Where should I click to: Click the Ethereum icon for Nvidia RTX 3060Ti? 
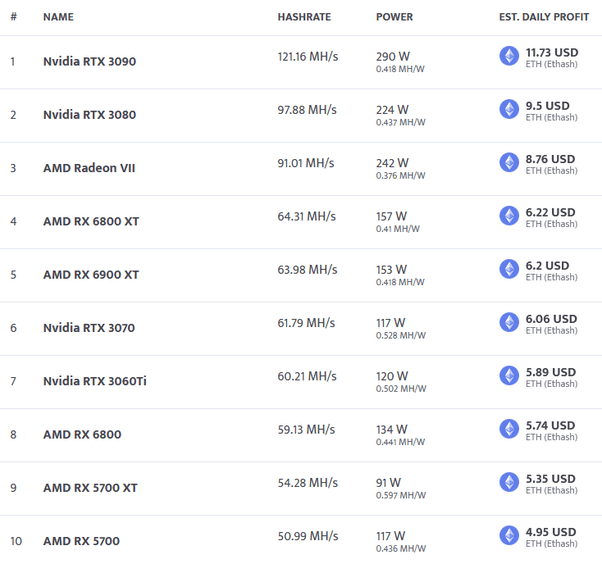pyautogui.click(x=509, y=375)
